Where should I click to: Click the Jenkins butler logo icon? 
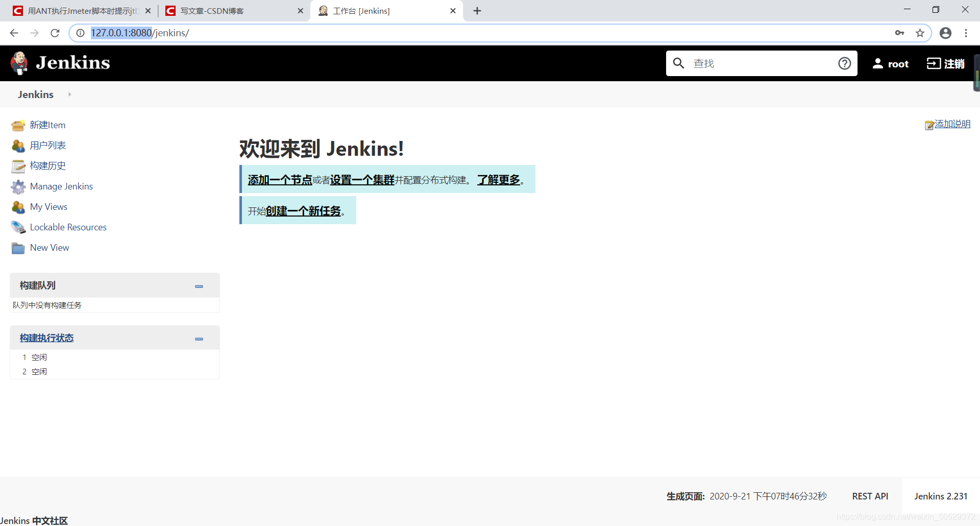[19, 63]
